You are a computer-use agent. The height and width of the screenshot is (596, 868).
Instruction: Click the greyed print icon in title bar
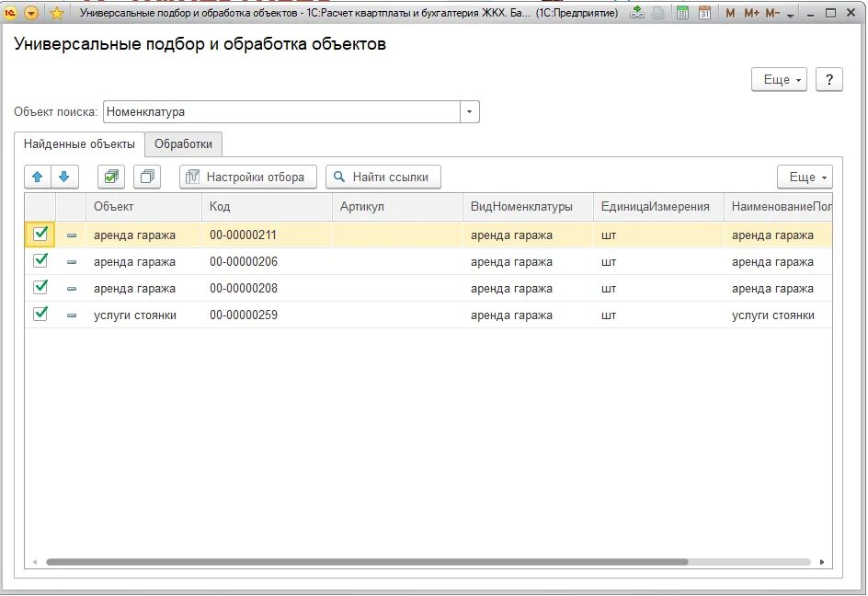point(658,12)
